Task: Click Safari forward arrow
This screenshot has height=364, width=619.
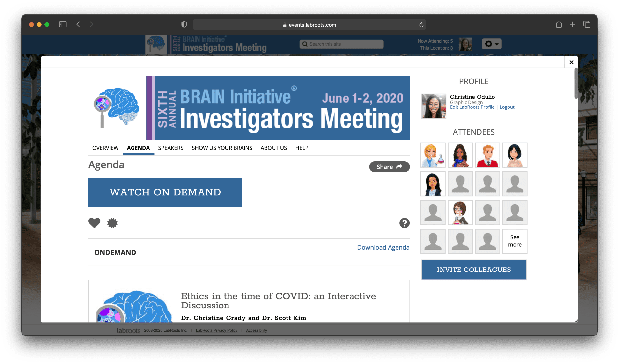Action: coord(92,24)
